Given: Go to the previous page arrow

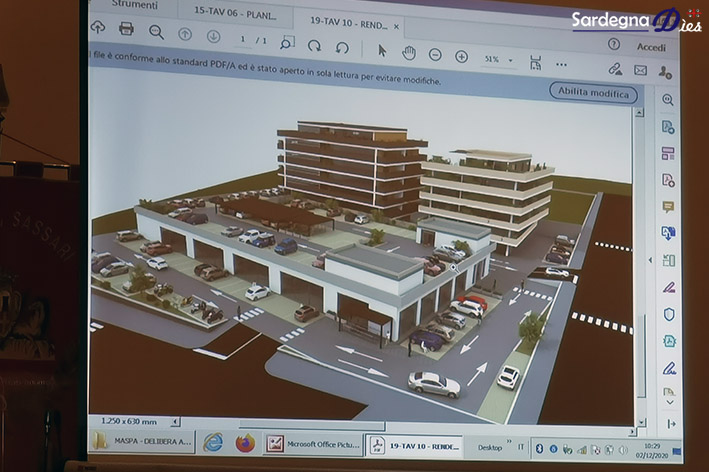Looking at the screenshot, I should (185, 34).
